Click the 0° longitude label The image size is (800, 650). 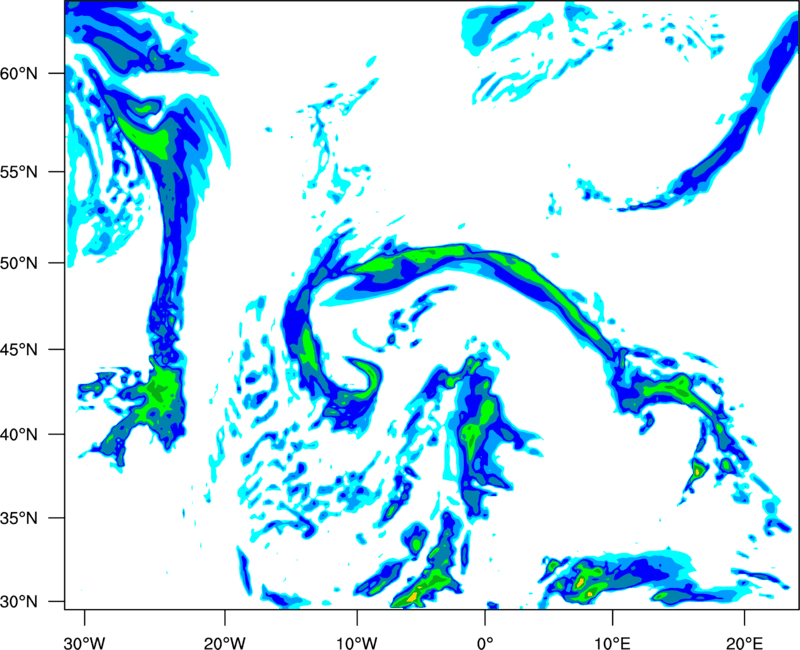(x=485, y=643)
